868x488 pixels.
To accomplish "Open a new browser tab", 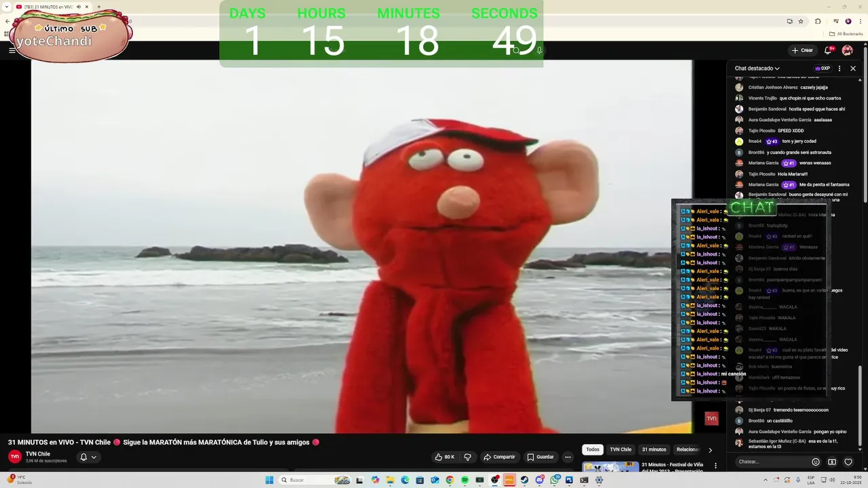I will [99, 7].
